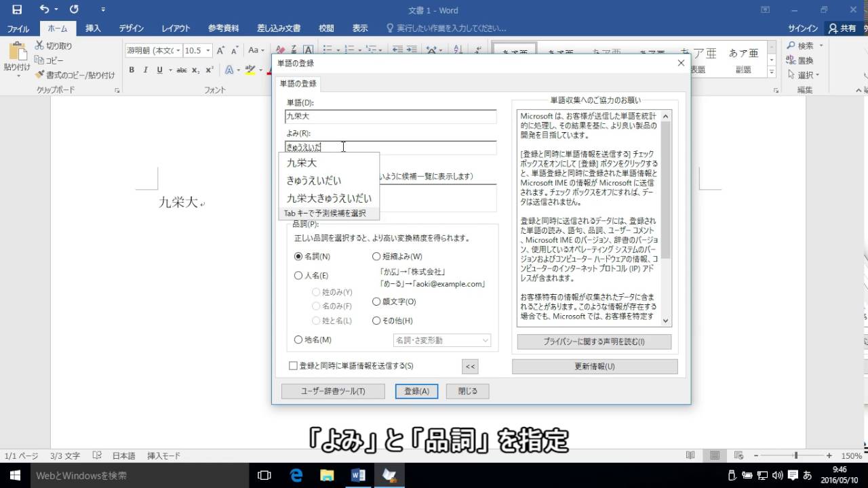Click the Save icon in quick access toolbar

click(17, 9)
